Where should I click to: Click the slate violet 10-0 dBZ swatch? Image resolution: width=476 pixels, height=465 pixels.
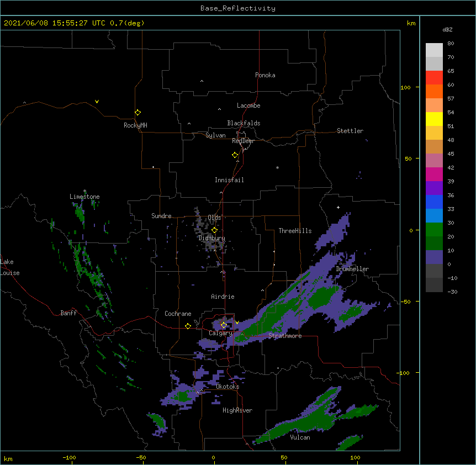click(x=434, y=257)
